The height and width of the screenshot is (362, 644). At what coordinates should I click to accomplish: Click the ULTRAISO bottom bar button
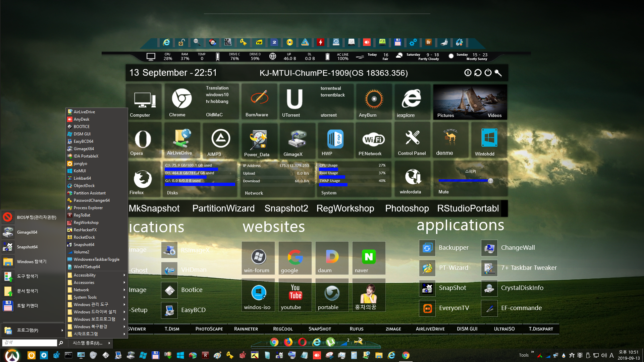(x=504, y=329)
